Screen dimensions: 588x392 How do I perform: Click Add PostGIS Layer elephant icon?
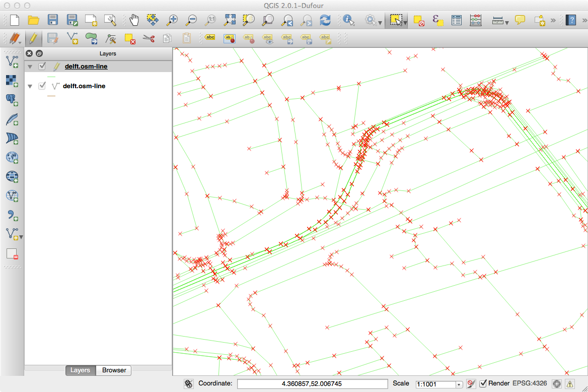[12, 100]
